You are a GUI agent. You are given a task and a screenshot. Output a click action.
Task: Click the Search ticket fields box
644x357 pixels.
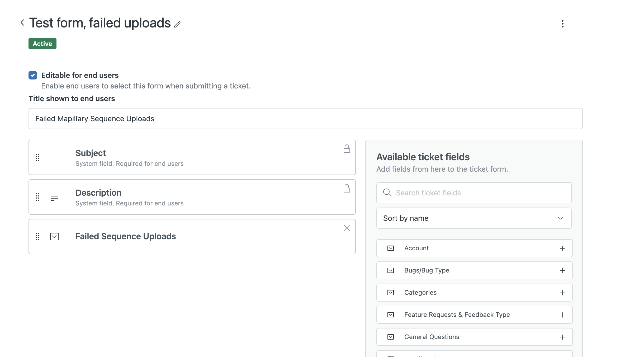pos(474,193)
